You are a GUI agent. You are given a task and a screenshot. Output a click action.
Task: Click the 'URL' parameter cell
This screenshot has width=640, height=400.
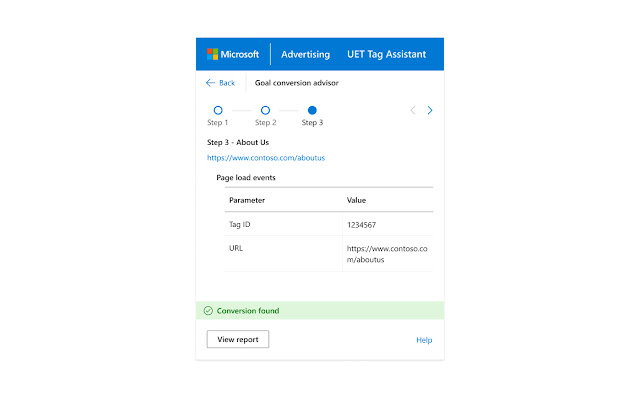click(x=283, y=253)
